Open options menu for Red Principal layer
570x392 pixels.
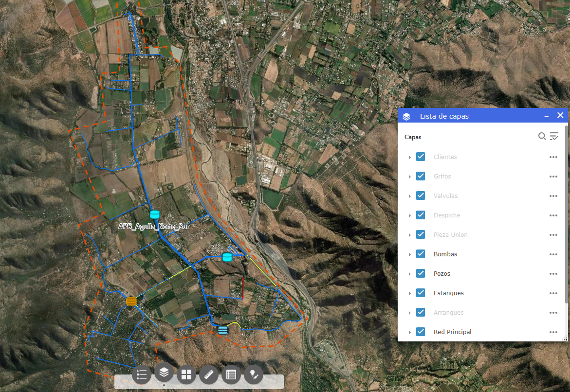point(553,332)
